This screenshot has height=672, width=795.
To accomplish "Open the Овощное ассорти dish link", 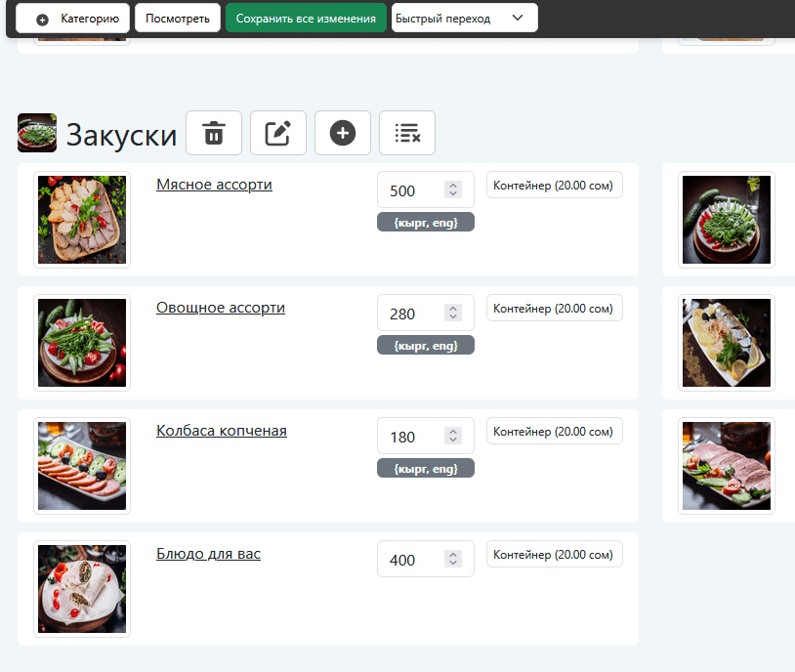I will [221, 308].
